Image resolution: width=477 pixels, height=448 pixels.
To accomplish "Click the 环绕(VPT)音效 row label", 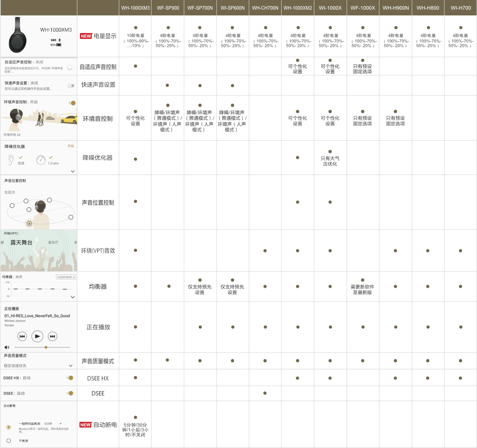I will 98,251.
